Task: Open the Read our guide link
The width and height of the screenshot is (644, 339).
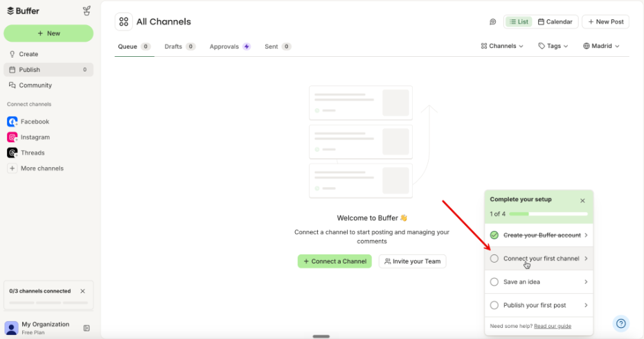Action: tap(553, 326)
